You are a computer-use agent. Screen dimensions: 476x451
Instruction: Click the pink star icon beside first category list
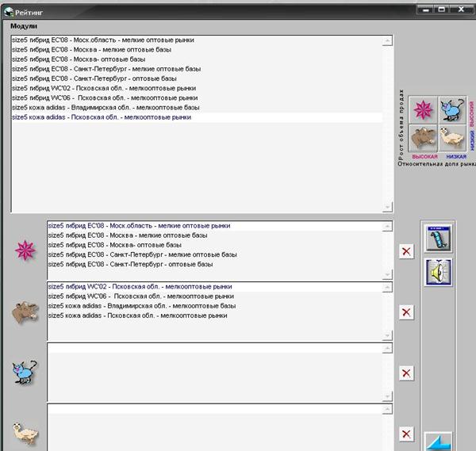pyautogui.click(x=25, y=250)
